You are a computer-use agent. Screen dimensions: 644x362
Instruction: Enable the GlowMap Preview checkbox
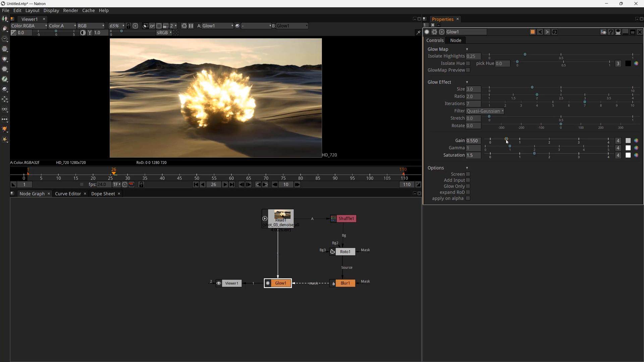tap(468, 70)
